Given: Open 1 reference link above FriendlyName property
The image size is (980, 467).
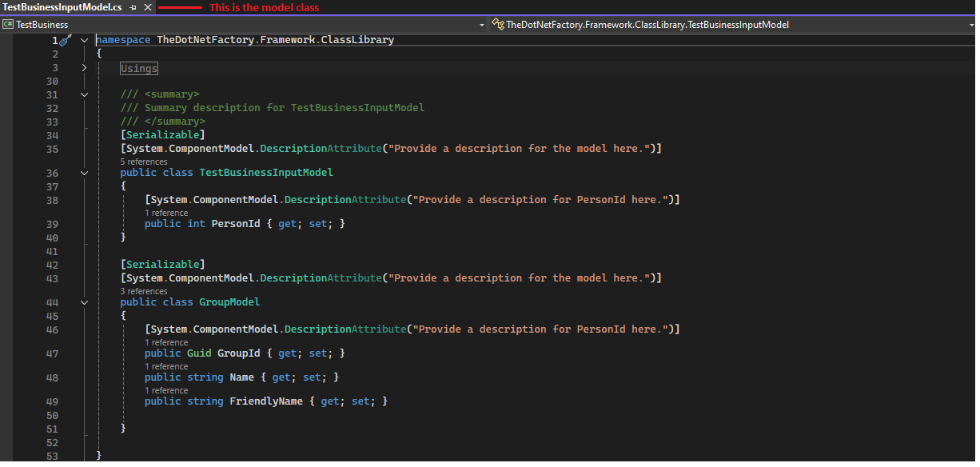Looking at the screenshot, I should pos(166,390).
